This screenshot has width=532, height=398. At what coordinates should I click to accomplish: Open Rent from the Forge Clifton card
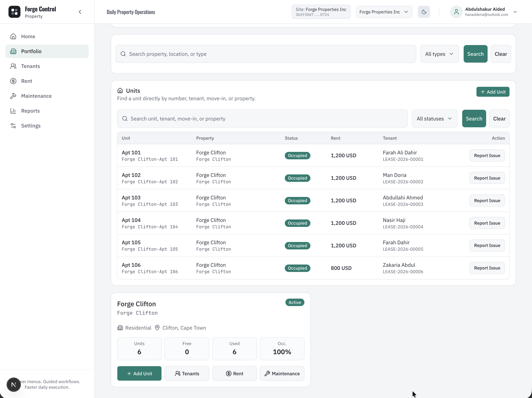(234, 373)
